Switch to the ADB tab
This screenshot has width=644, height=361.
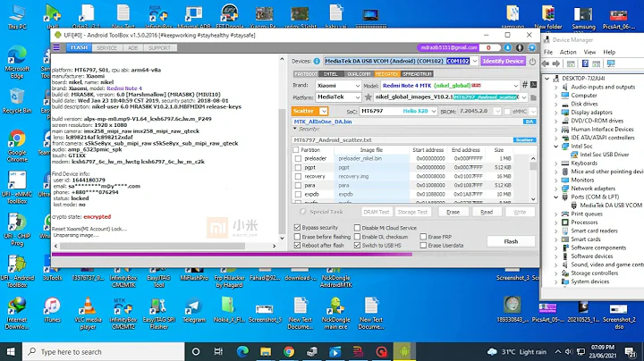(132, 48)
